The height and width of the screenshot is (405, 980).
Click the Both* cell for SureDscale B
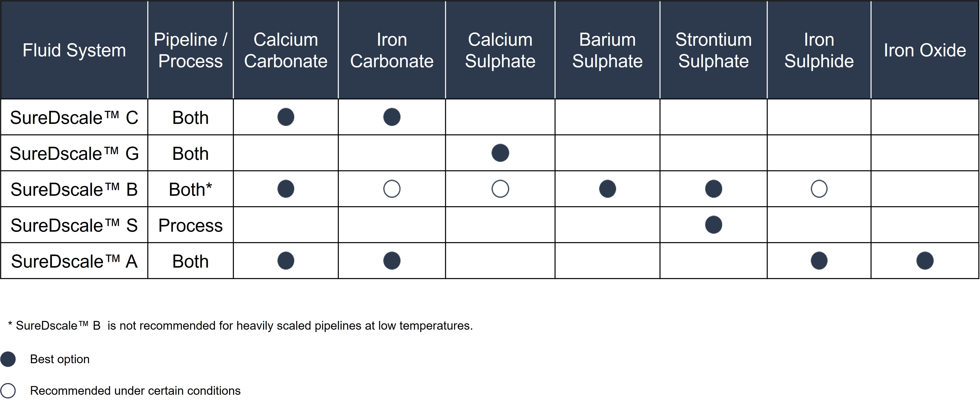[191, 189]
